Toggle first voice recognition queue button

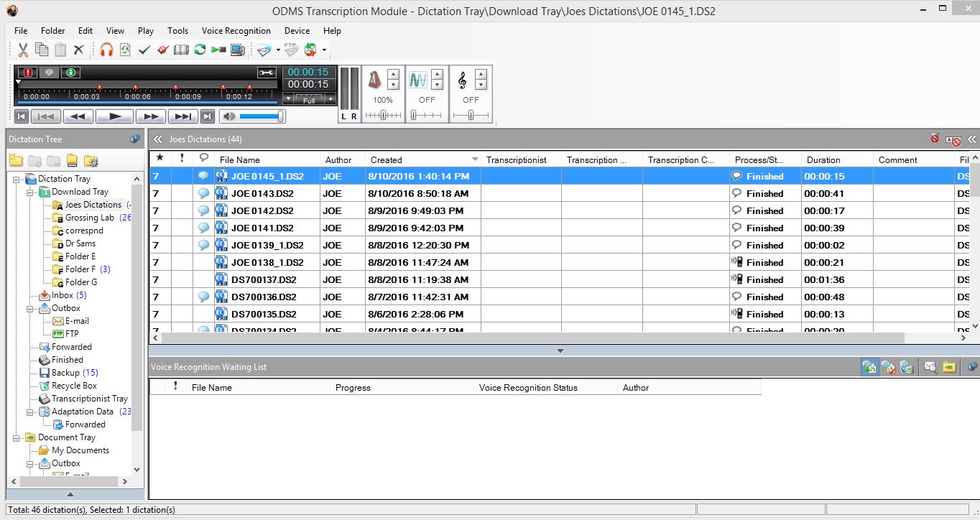coord(869,367)
